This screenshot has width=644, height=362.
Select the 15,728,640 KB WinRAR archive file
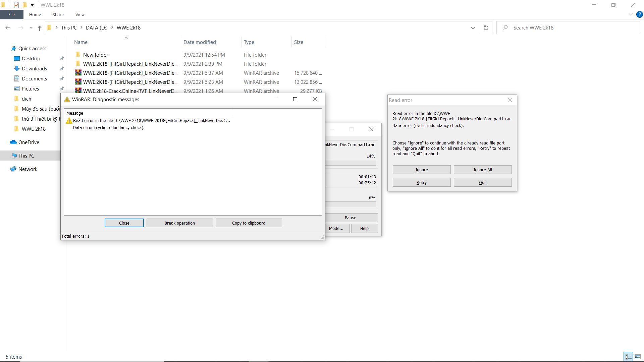[130, 73]
